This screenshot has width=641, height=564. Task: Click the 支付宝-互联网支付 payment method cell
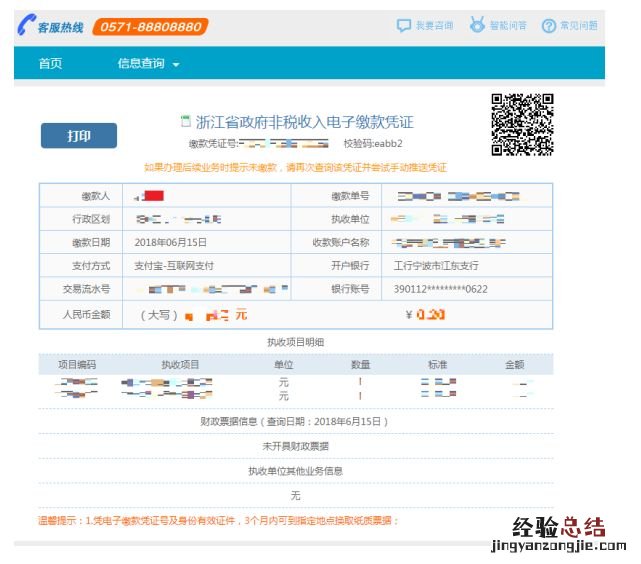174,266
